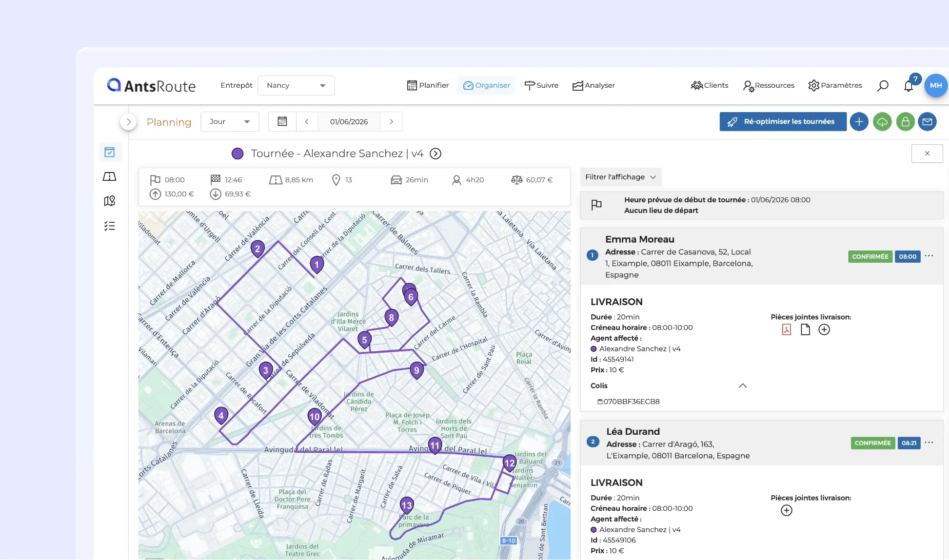
Task: Click 08:00 time badge for Emma Moreau
Action: 908,256
